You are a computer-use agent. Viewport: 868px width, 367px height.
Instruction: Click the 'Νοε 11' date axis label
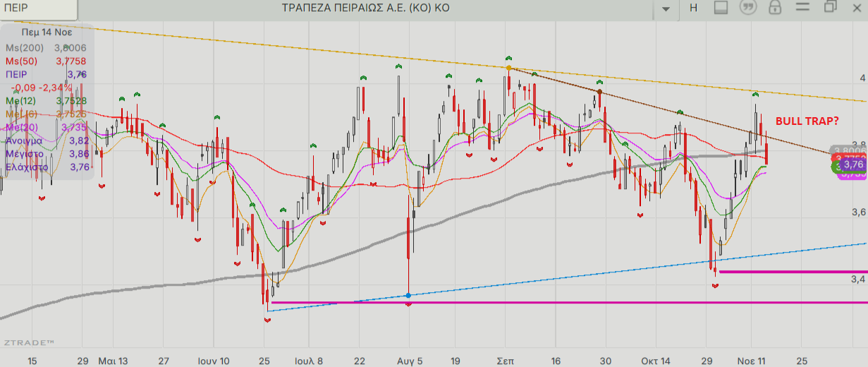[752, 361]
